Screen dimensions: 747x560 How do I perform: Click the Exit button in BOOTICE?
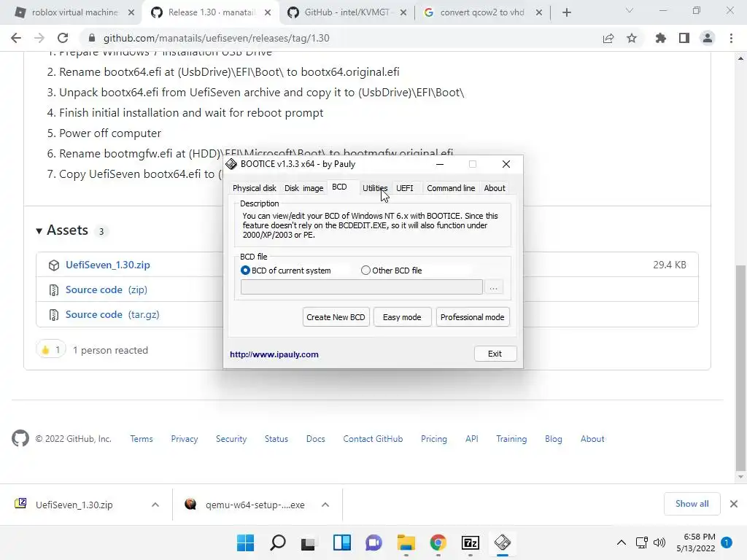pos(495,354)
